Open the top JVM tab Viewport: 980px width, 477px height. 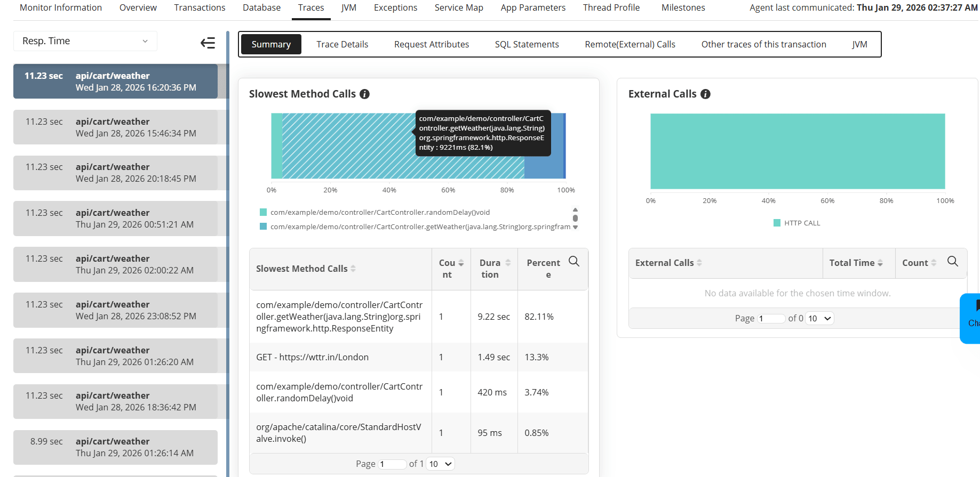coord(349,7)
